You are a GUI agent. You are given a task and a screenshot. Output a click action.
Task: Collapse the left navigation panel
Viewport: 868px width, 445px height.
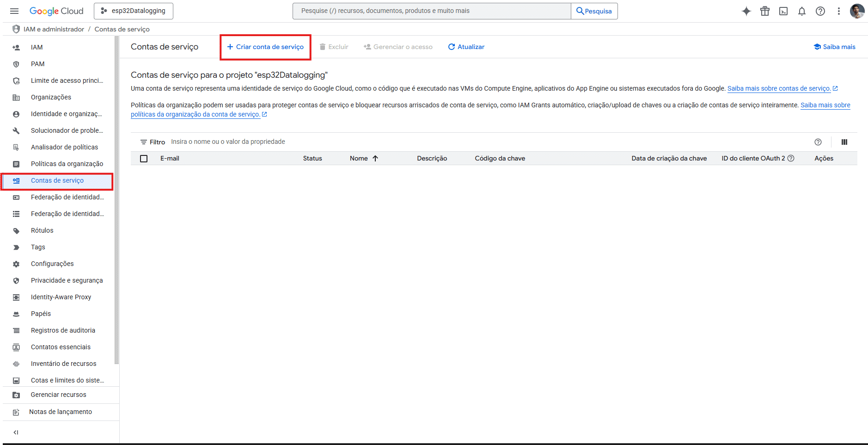click(x=16, y=433)
